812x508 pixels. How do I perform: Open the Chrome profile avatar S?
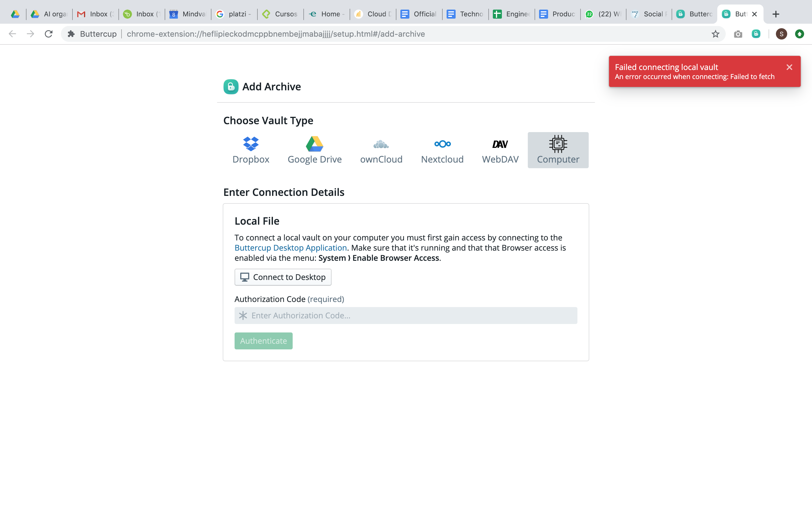781,34
